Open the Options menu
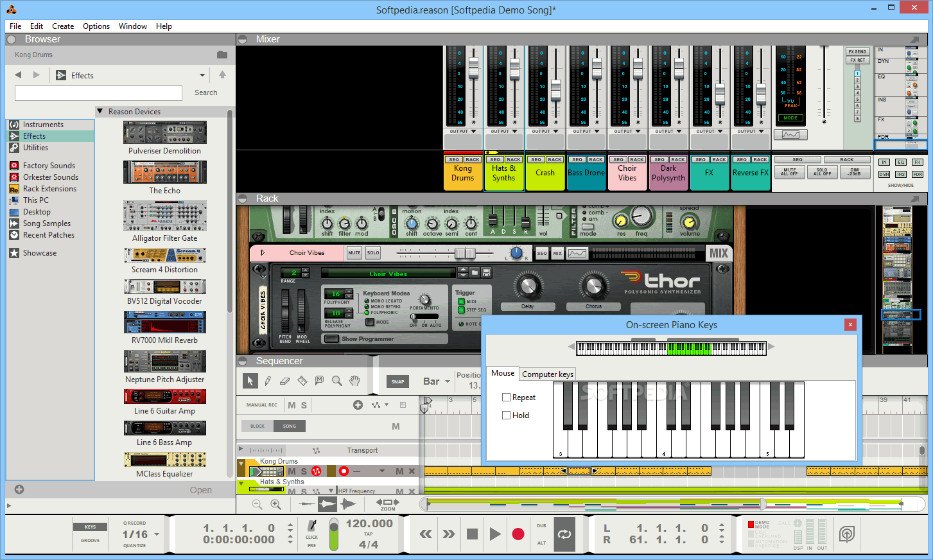 point(96,26)
